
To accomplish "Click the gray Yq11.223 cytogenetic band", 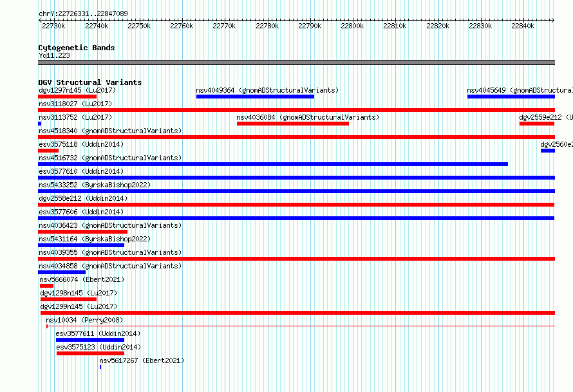I will pyautogui.click(x=296, y=62).
